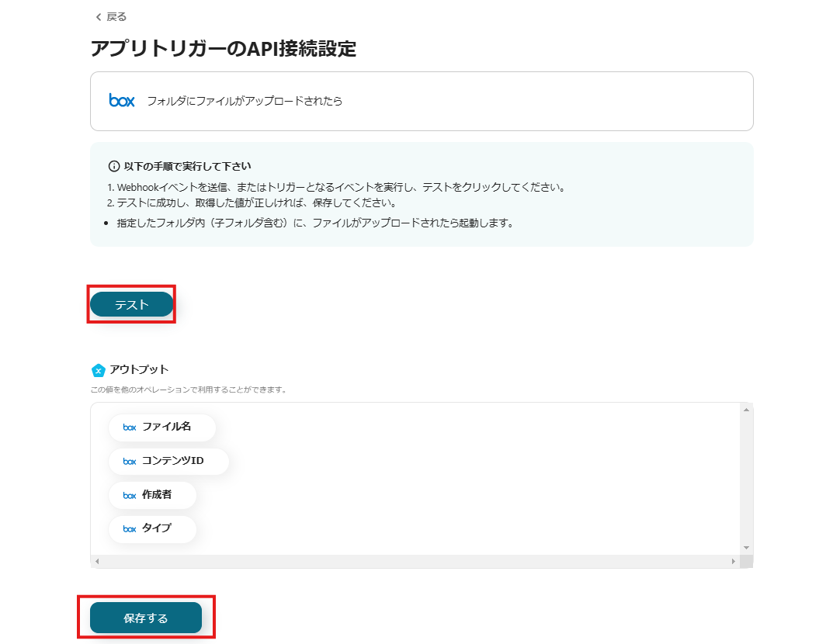Click the 保存する button
833x644 pixels.
click(x=146, y=618)
